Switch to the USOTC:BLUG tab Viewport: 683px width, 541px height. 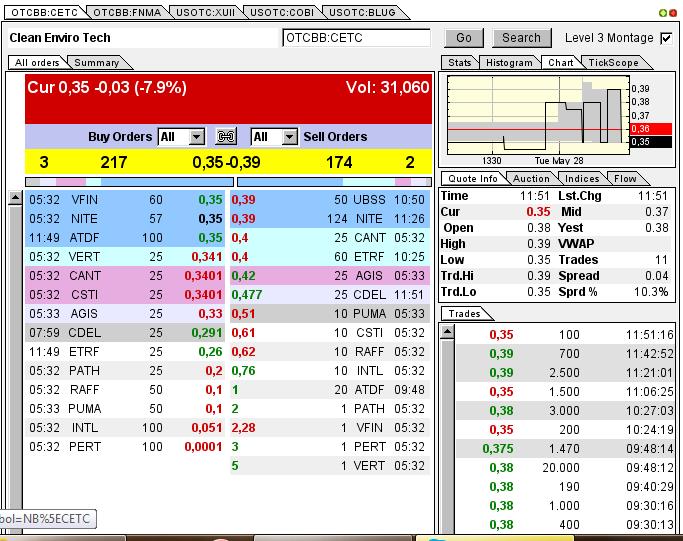pos(362,12)
